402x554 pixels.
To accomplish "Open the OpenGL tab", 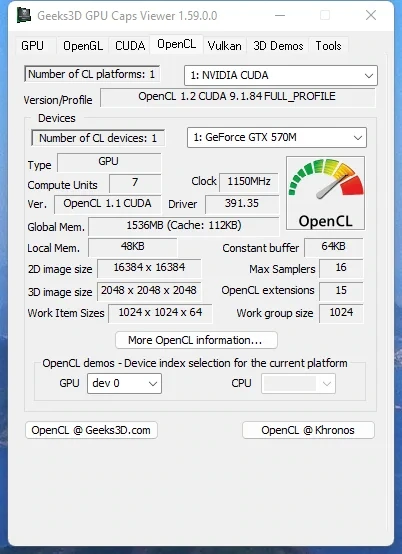I will coord(83,46).
